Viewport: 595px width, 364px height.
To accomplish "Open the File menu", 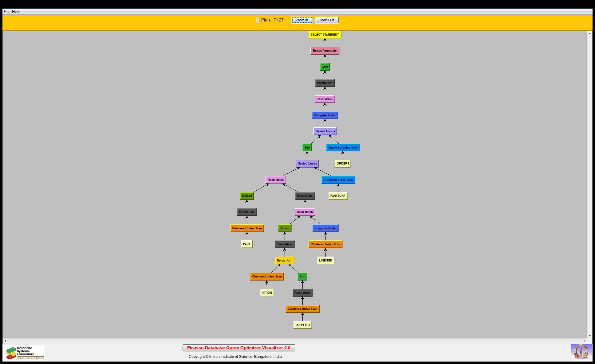I will [6, 12].
